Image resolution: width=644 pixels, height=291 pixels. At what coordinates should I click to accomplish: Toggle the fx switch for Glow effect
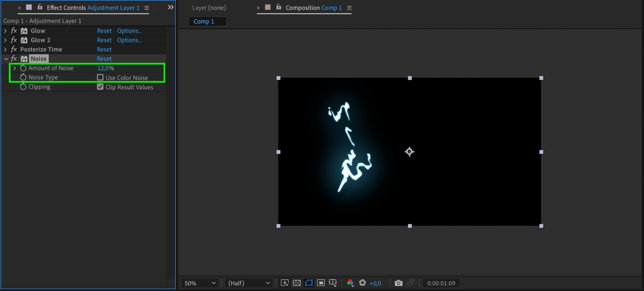(x=14, y=31)
